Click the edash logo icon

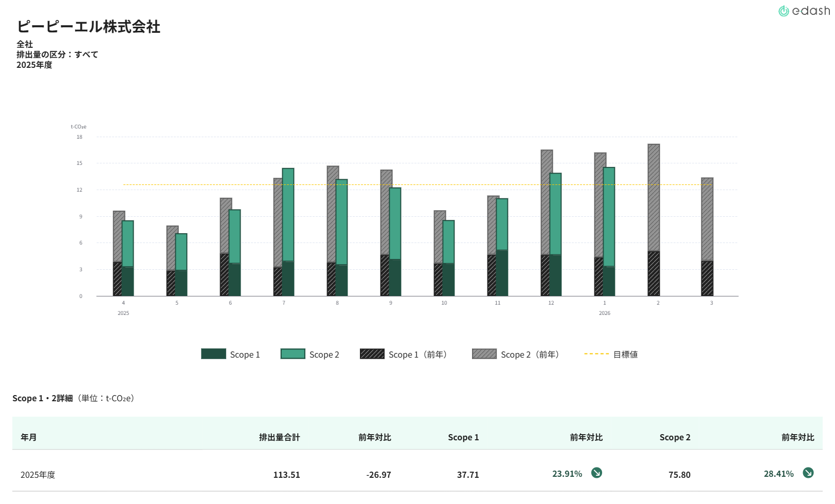(784, 11)
